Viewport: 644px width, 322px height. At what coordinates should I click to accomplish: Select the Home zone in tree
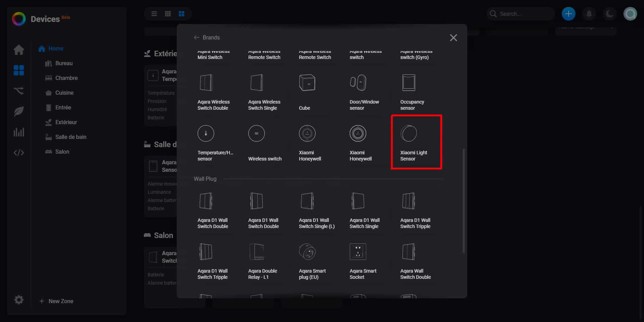tap(51, 49)
